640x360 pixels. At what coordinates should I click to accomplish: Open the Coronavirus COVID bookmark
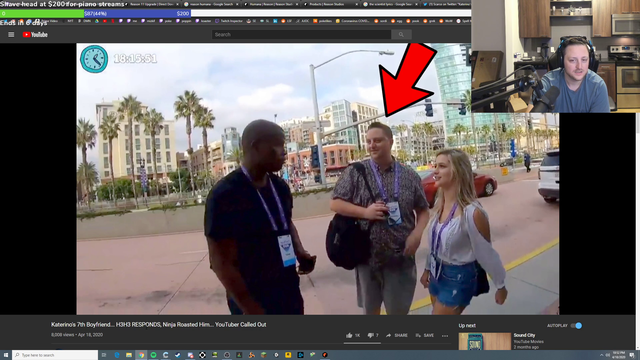[x=353, y=21]
